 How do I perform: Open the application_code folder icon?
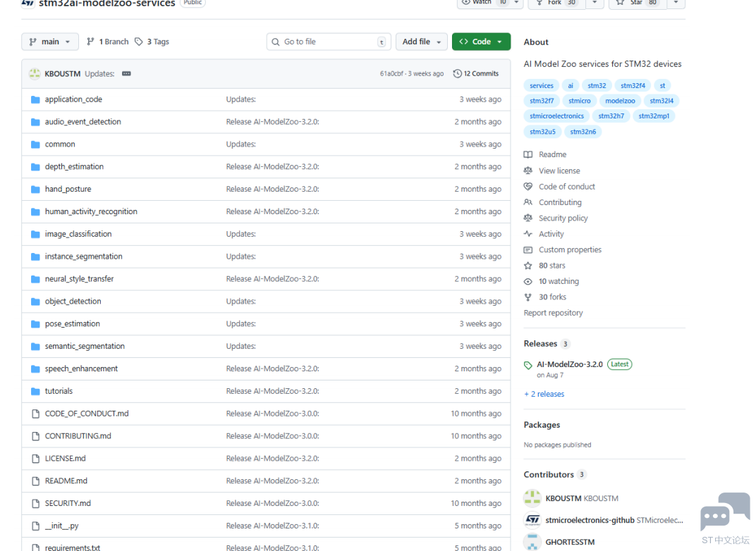coord(35,99)
